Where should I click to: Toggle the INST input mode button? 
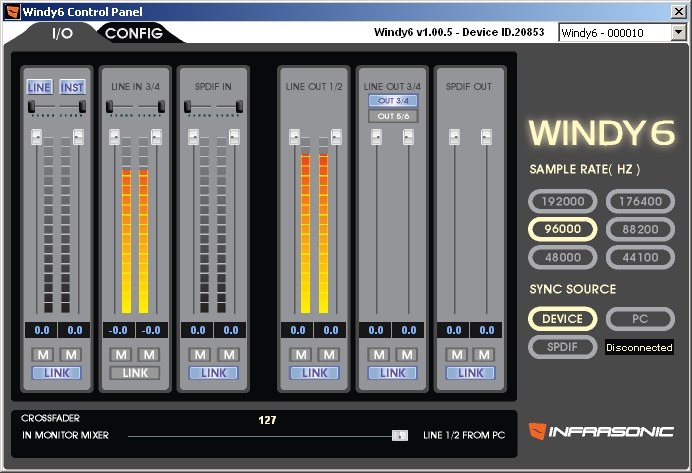click(x=72, y=87)
